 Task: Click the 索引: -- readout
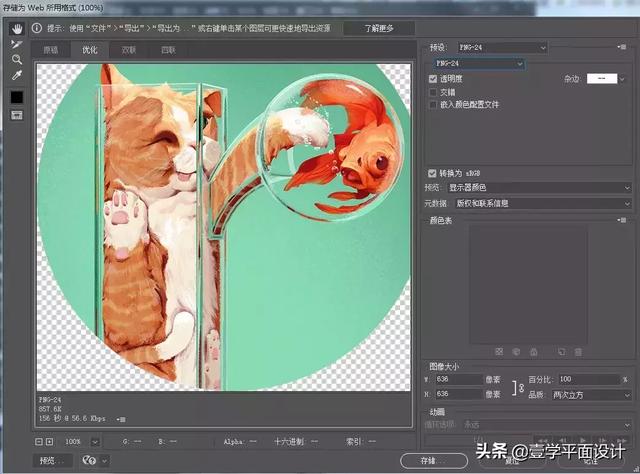[x=361, y=442]
